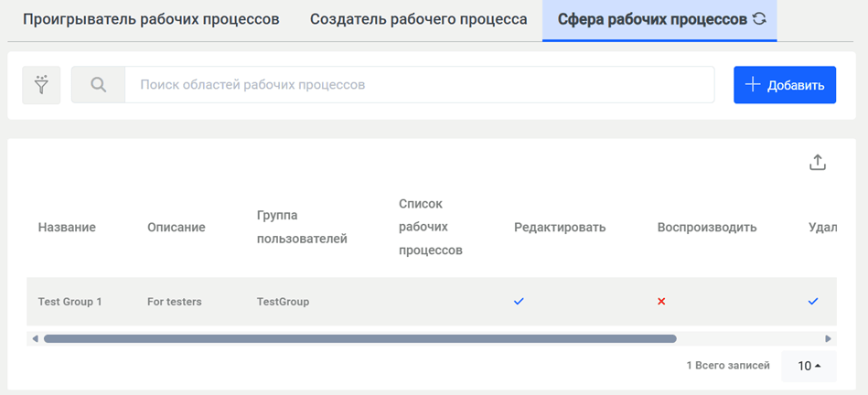The image size is (868, 395).
Task: Click the Добавить button
Action: click(785, 85)
